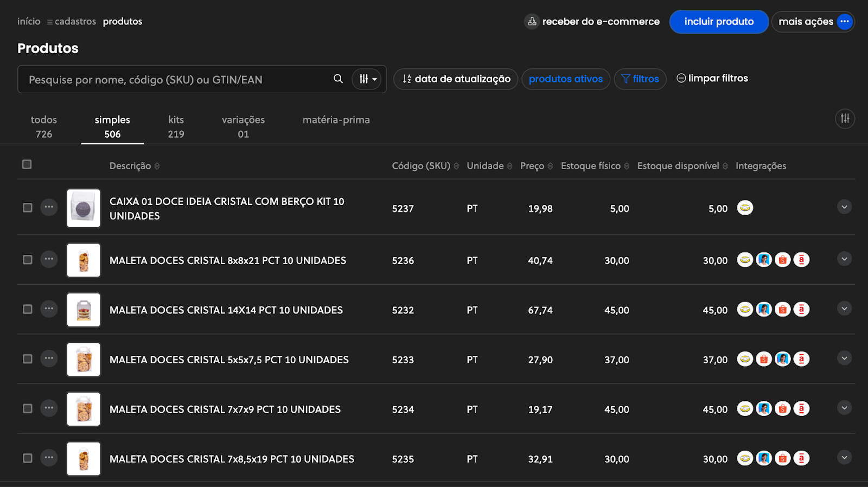Switch to the todos tab
868x487 pixels.
click(x=44, y=126)
